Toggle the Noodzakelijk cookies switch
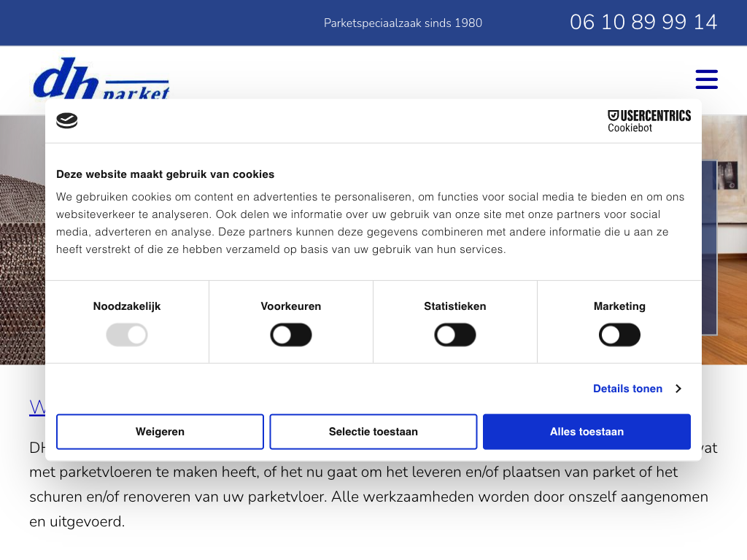747x560 pixels. [x=127, y=335]
